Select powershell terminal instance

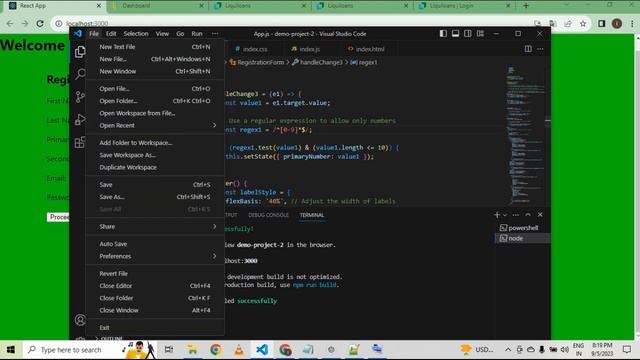[x=522, y=228]
